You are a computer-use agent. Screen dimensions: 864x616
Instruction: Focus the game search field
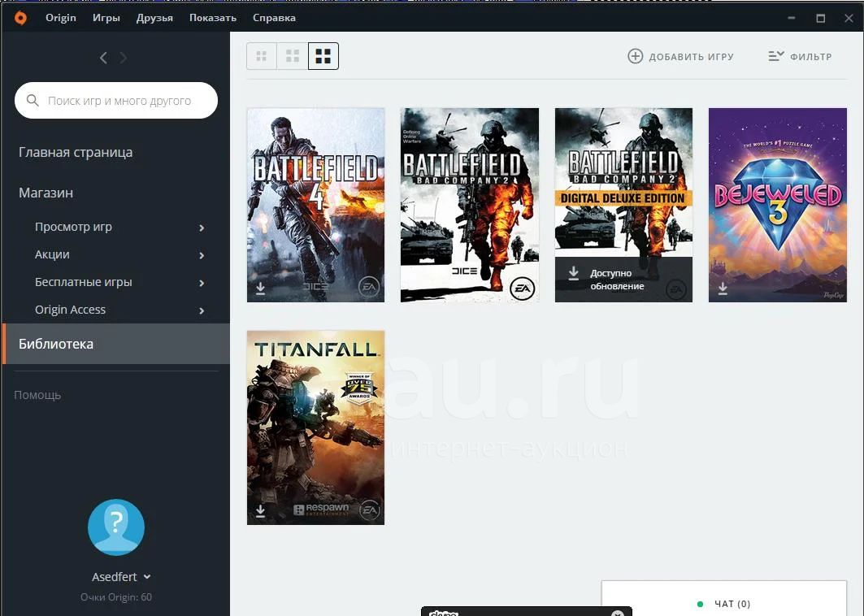click(x=116, y=100)
